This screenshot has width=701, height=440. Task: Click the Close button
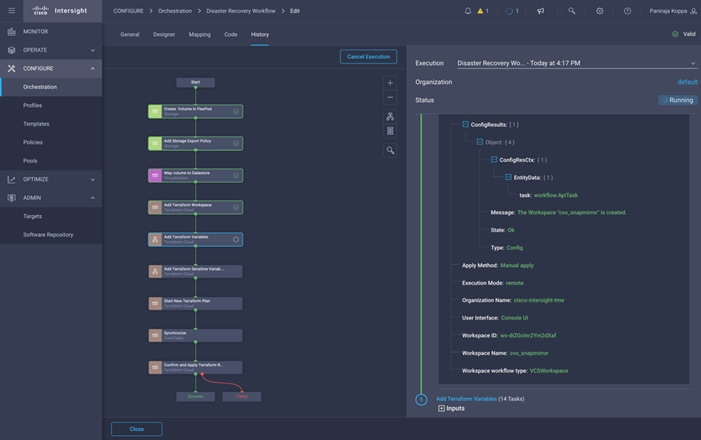(137, 429)
